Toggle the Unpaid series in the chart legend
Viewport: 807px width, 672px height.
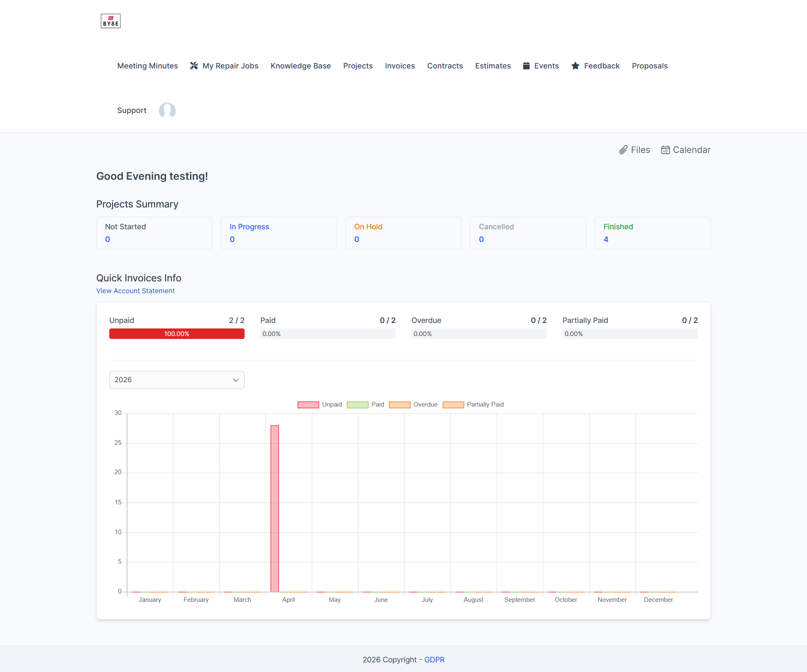308,404
